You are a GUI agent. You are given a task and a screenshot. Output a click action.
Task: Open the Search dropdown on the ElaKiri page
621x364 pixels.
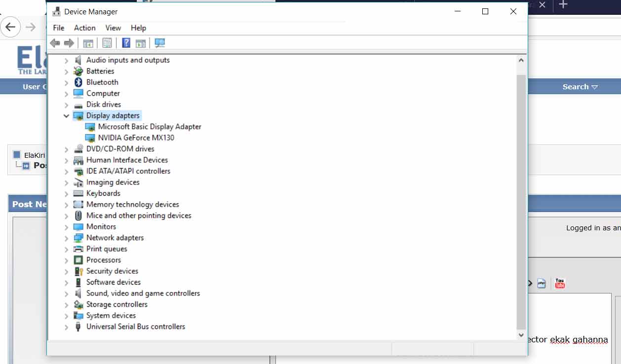point(580,87)
